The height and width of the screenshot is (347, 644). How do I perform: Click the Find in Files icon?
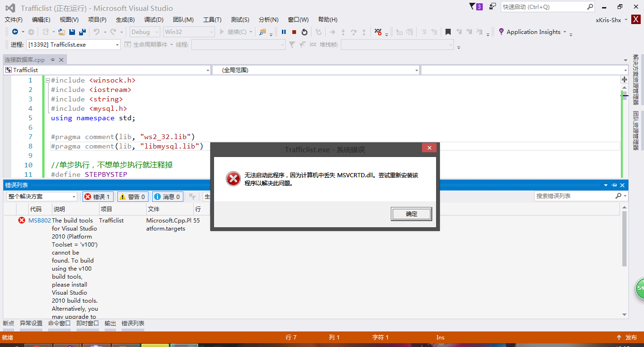pyautogui.click(x=263, y=32)
